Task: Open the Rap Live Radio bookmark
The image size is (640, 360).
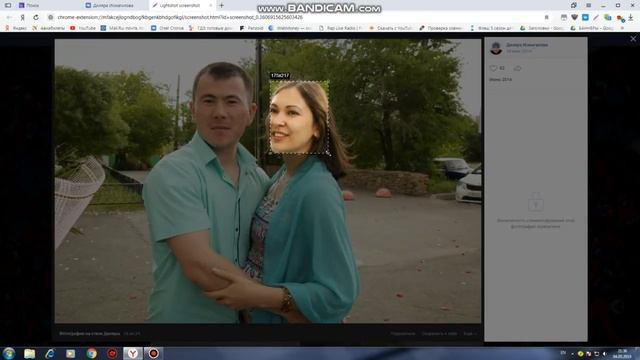Action: [340, 28]
